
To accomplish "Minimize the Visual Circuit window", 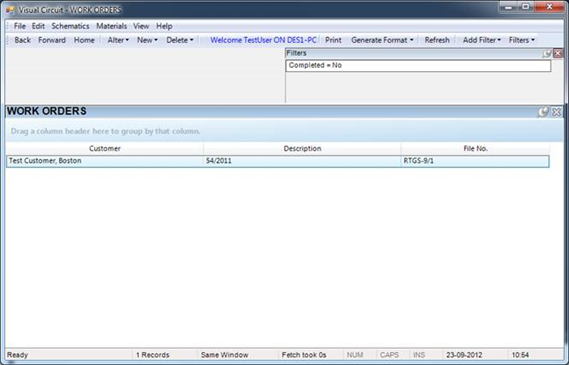I will 508,7.
